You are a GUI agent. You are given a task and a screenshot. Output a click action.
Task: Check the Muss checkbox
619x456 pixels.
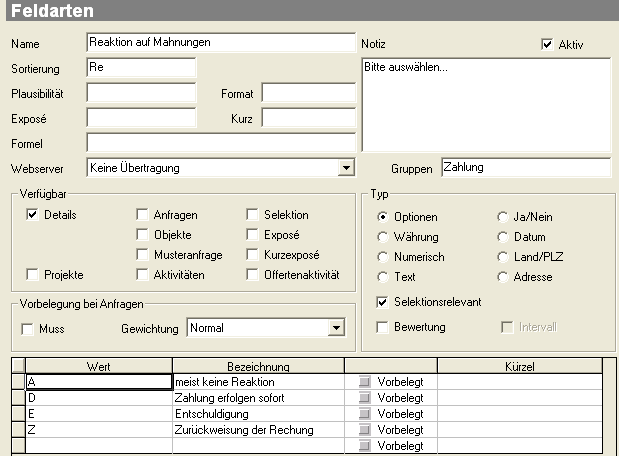(27, 329)
